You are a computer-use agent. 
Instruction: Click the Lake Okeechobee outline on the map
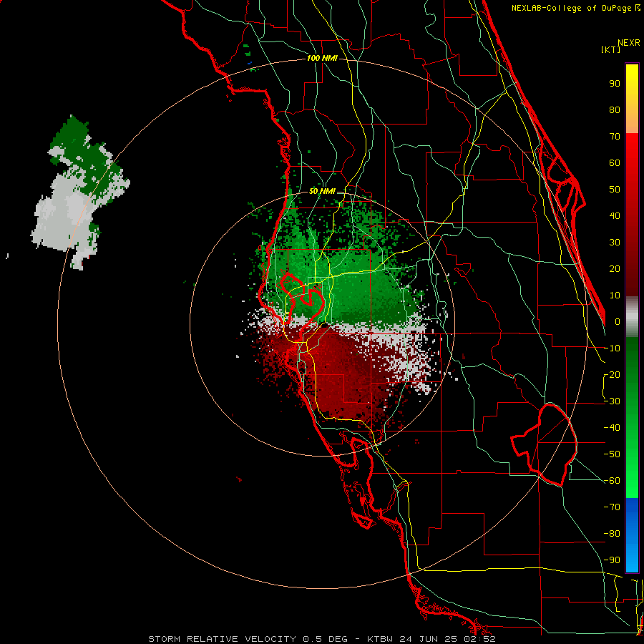pos(545,444)
